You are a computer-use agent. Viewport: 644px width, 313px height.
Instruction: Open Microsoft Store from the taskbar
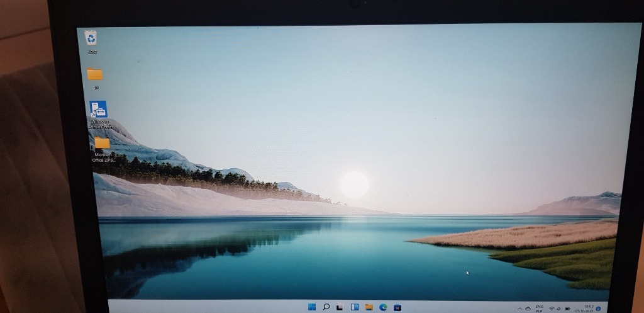[397, 307]
